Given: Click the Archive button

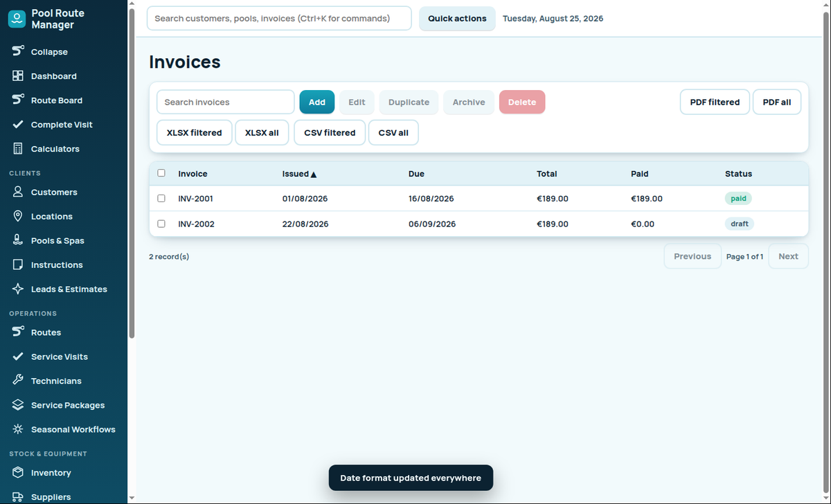Looking at the screenshot, I should 469,102.
